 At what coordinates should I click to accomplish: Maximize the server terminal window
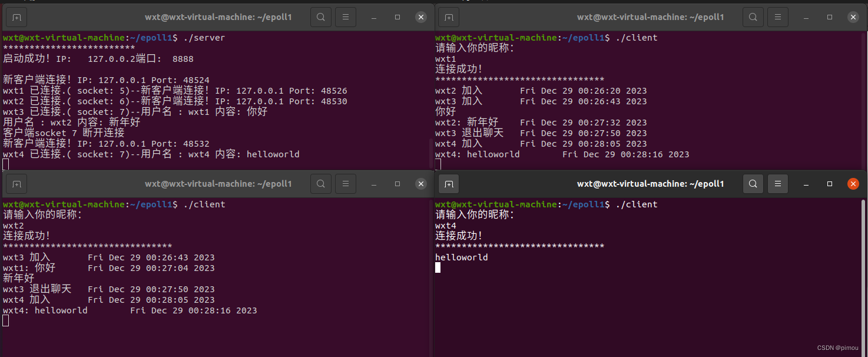coord(397,16)
